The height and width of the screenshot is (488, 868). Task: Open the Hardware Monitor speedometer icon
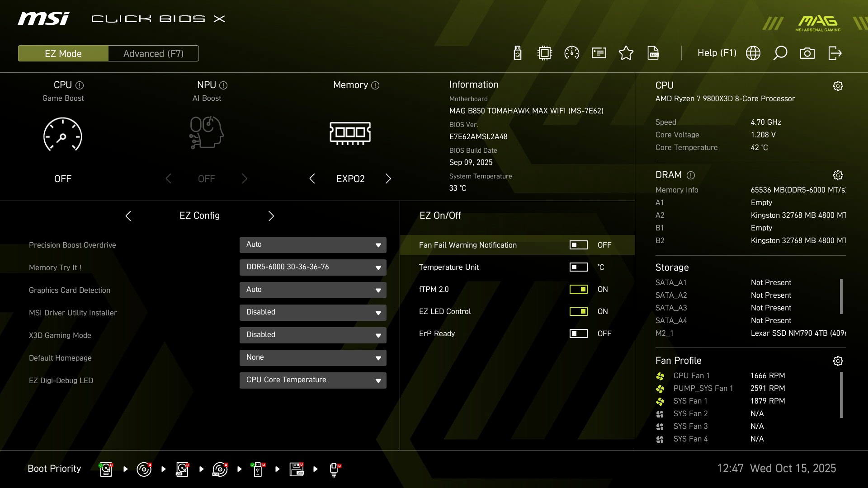(x=571, y=53)
